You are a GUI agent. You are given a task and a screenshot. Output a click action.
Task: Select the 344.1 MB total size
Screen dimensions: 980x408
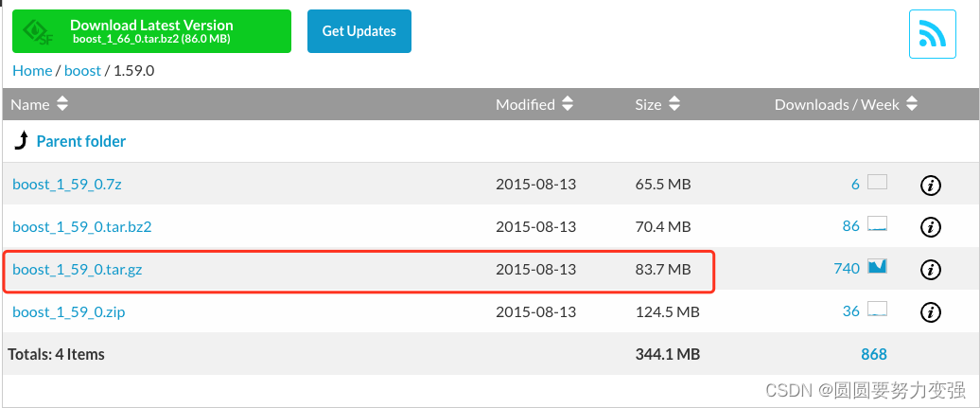(667, 354)
